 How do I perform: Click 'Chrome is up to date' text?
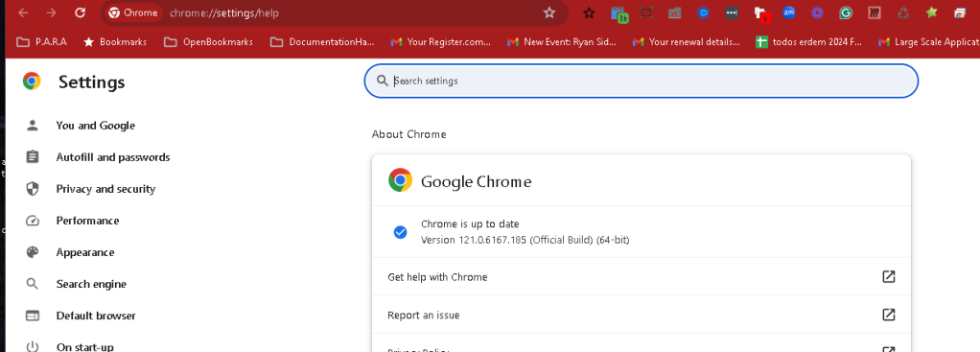[470, 223]
